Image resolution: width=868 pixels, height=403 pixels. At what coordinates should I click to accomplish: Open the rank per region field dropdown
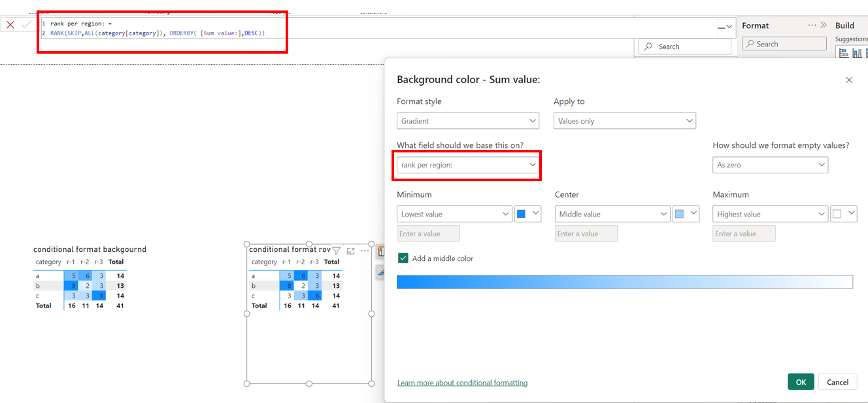click(x=468, y=165)
